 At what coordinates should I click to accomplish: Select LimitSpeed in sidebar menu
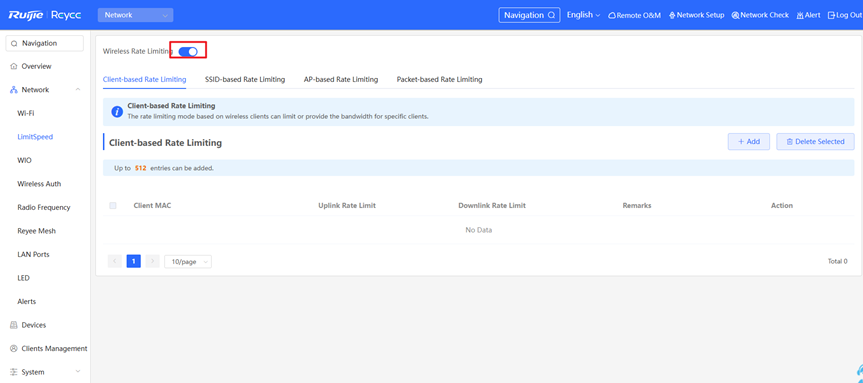(x=35, y=137)
